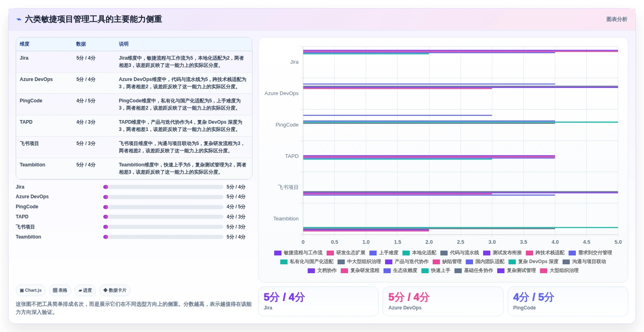Click the 中大型组织治理 legend color box
644x332 pixels.
coord(341,261)
